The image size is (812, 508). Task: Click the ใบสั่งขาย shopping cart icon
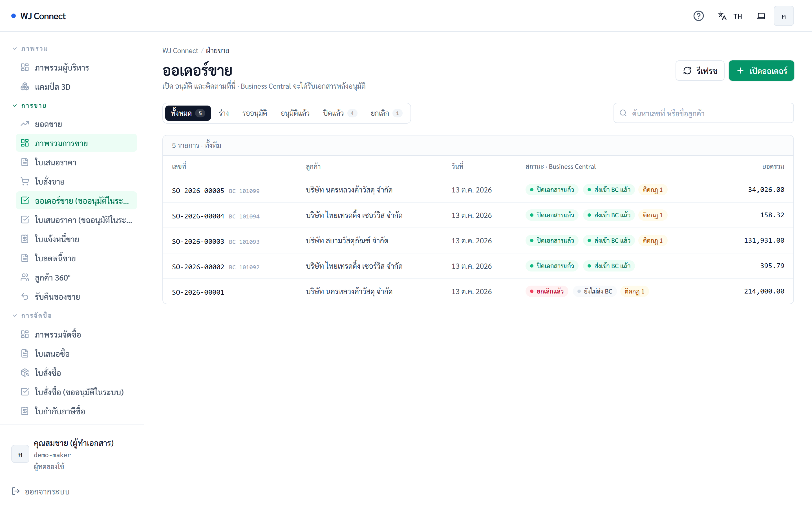(25, 181)
